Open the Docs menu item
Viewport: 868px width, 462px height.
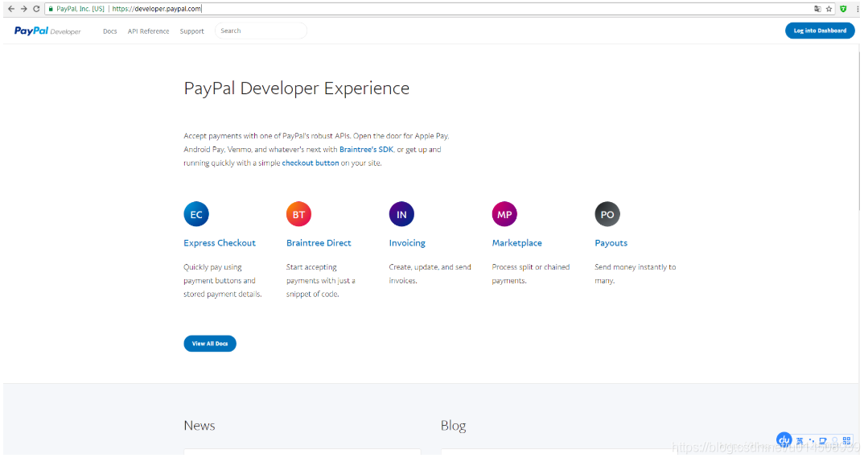(x=109, y=31)
